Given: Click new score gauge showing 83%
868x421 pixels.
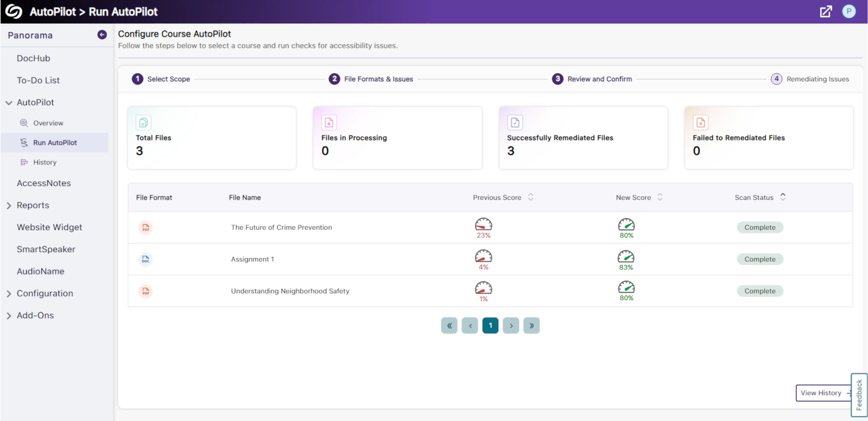Looking at the screenshot, I should [x=626, y=257].
